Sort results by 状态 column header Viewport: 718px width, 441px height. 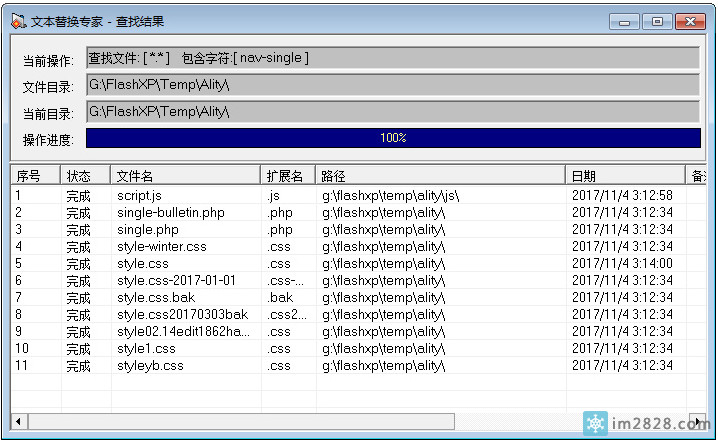click(85, 176)
